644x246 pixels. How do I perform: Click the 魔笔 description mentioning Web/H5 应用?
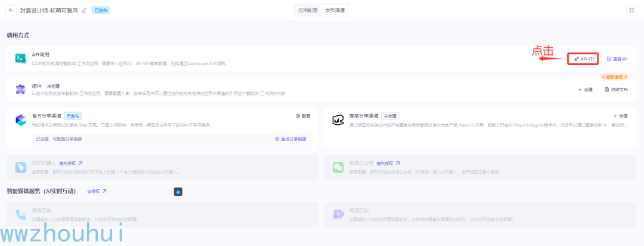(x=488, y=125)
